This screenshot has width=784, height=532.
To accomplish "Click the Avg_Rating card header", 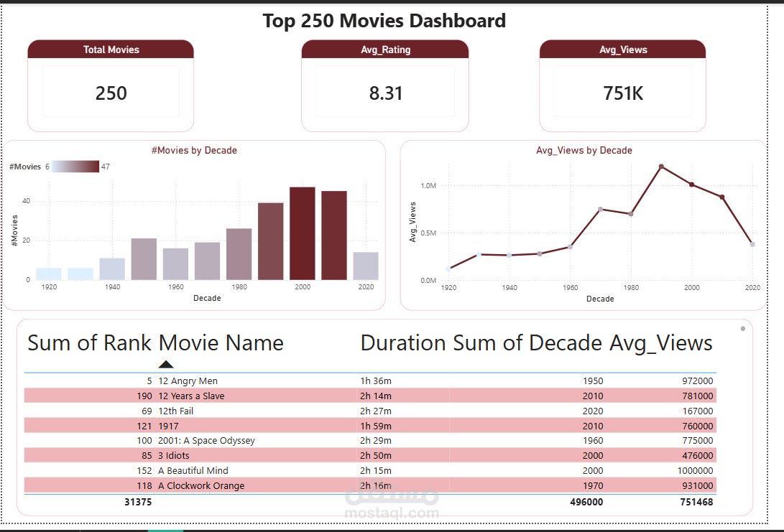I will point(385,50).
